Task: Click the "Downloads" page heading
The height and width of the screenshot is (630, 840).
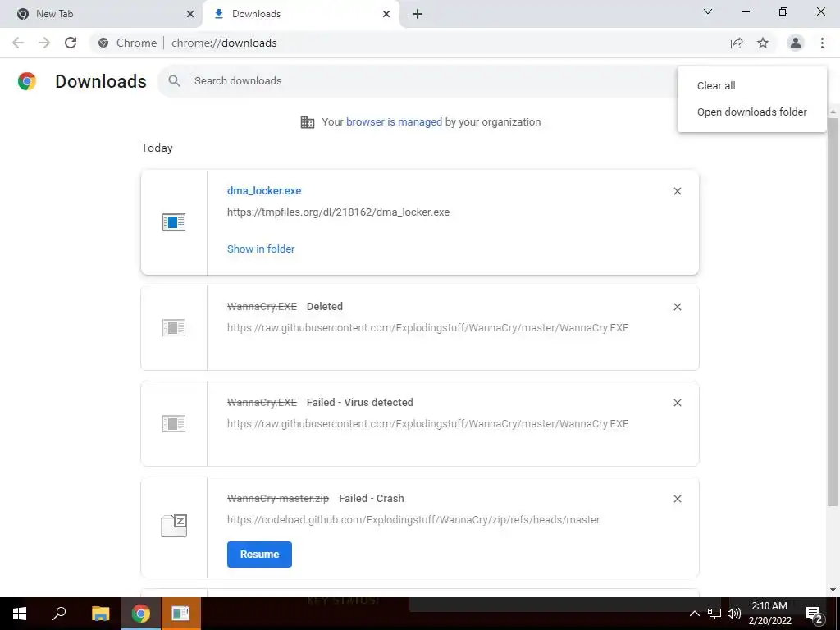Action: (x=101, y=81)
